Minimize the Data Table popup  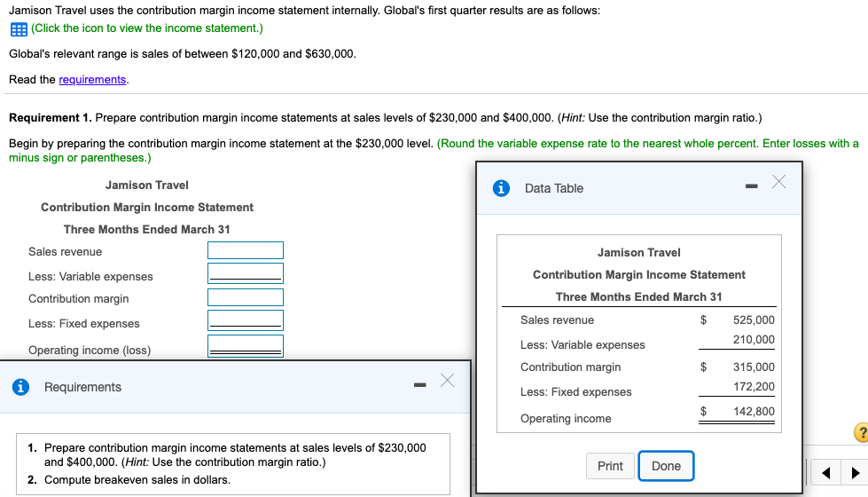(x=751, y=186)
